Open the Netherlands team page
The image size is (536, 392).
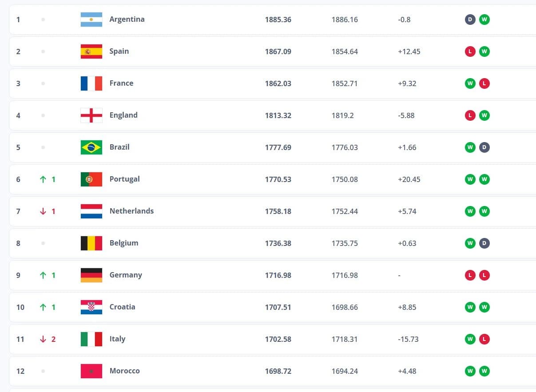coord(131,211)
